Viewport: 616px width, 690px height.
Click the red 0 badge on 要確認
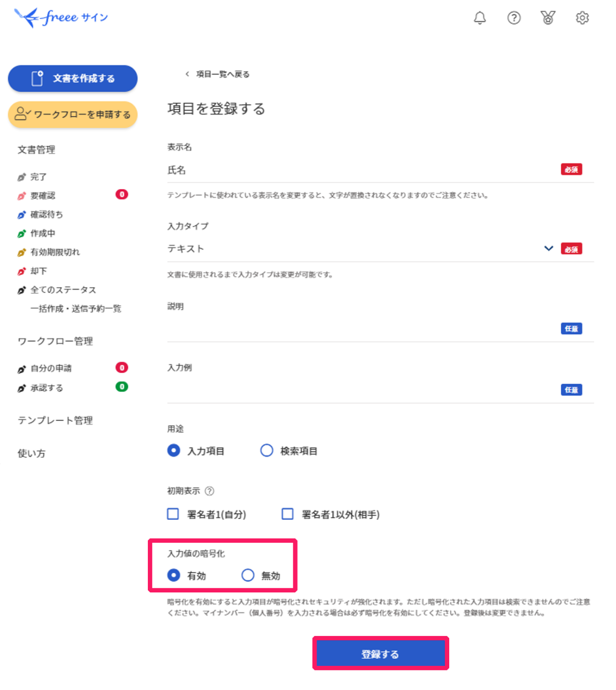[122, 195]
